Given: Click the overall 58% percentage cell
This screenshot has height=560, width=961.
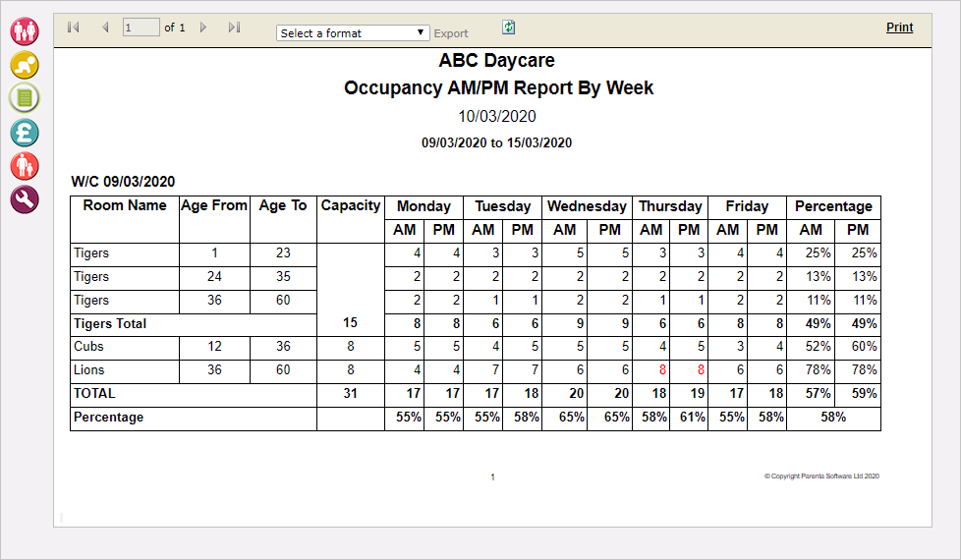Looking at the screenshot, I should (833, 418).
